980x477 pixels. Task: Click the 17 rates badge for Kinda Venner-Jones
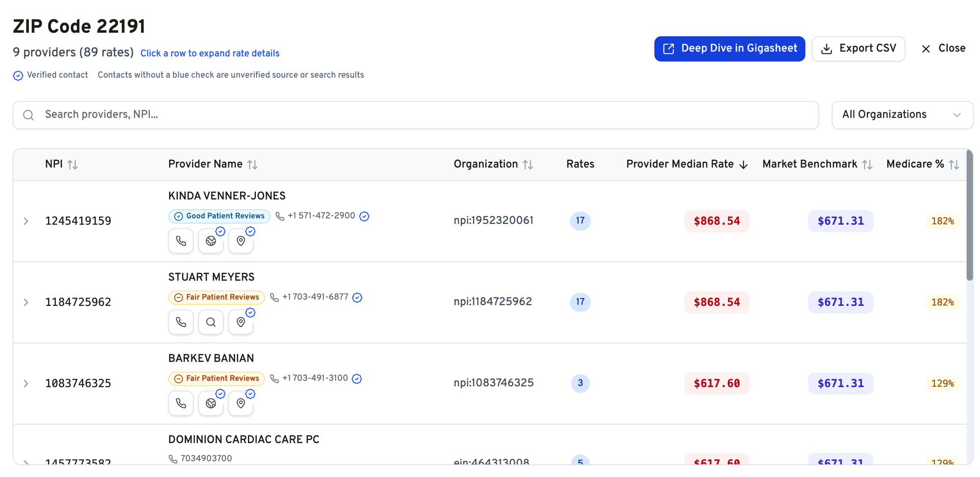pos(580,221)
